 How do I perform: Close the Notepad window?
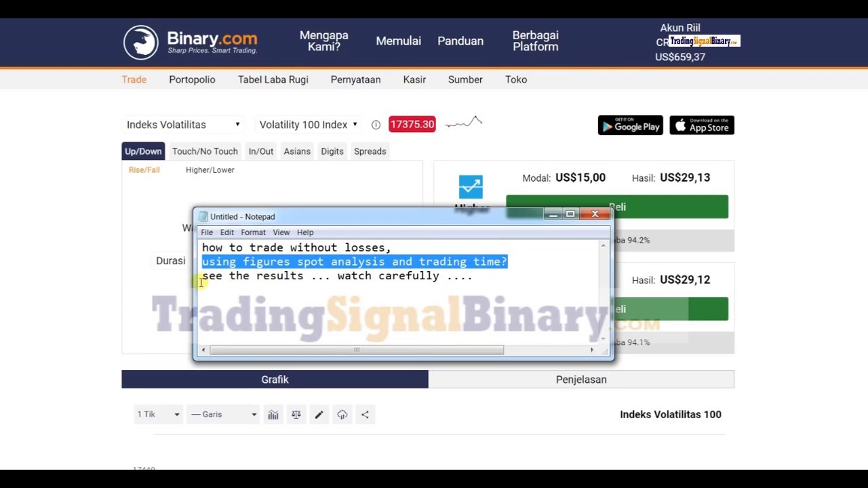(x=595, y=214)
